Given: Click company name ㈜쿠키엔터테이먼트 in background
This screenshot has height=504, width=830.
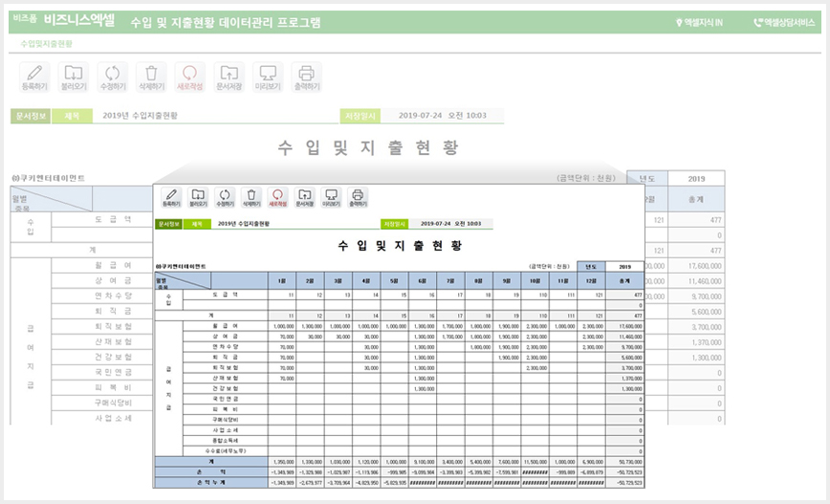Looking at the screenshot, I should click(48, 179).
